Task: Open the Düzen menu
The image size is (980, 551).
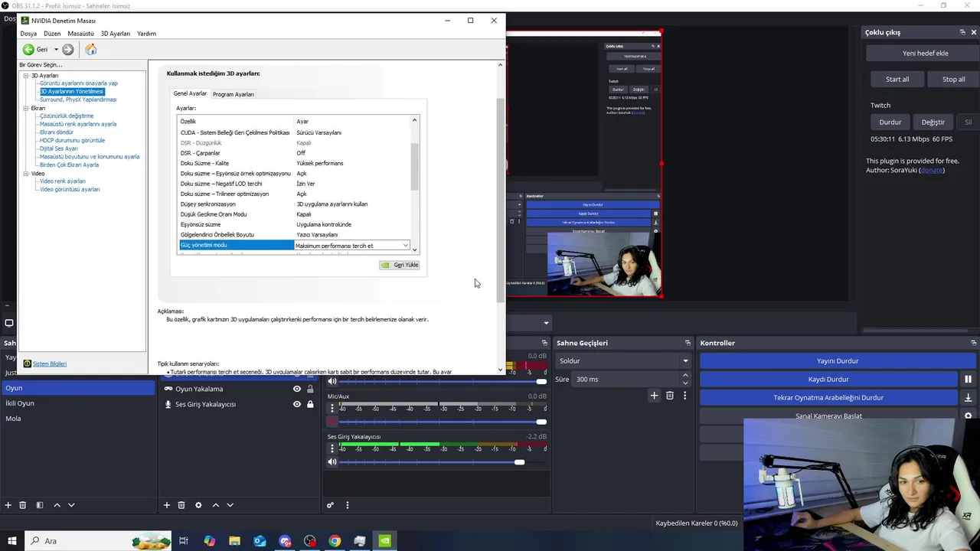Action: (52, 34)
